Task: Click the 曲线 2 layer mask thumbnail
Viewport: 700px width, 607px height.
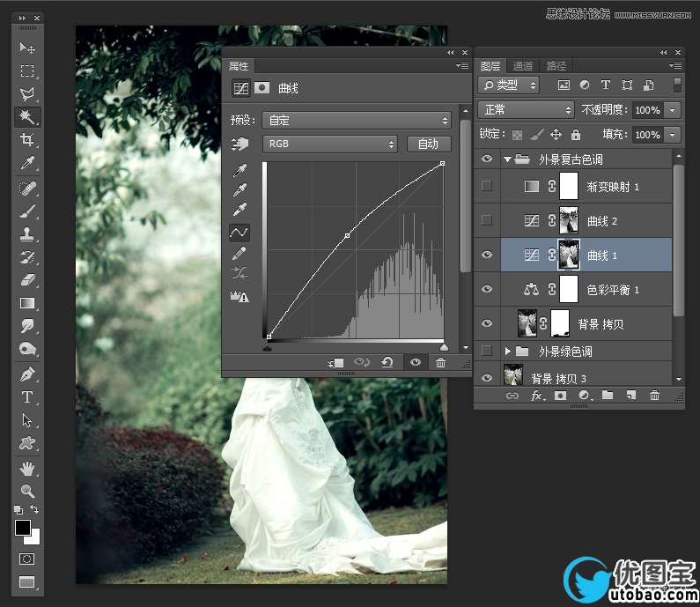Action: click(568, 220)
